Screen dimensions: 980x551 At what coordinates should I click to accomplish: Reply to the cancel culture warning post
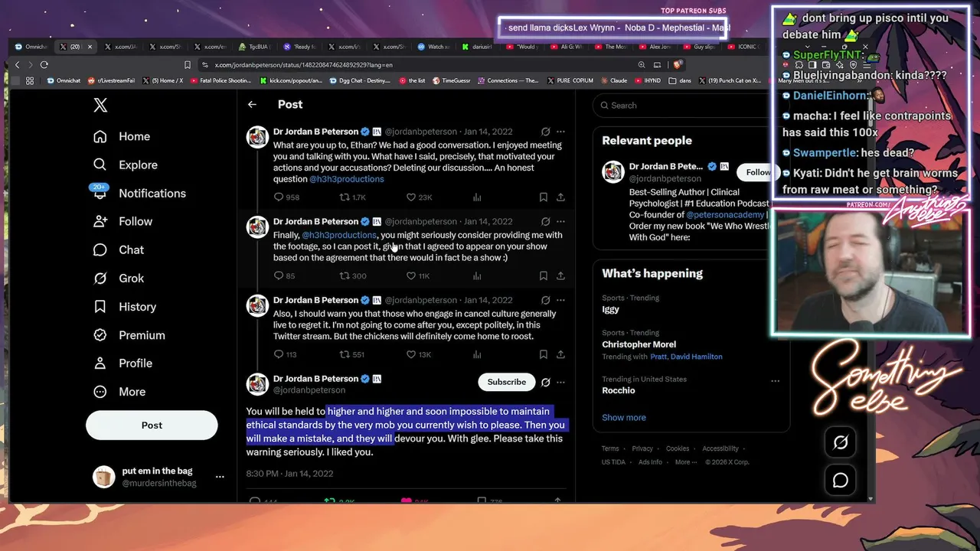coord(279,354)
